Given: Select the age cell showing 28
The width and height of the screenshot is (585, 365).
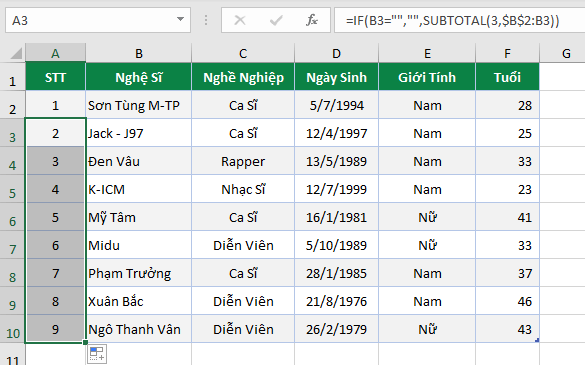Looking at the screenshot, I should tap(507, 105).
